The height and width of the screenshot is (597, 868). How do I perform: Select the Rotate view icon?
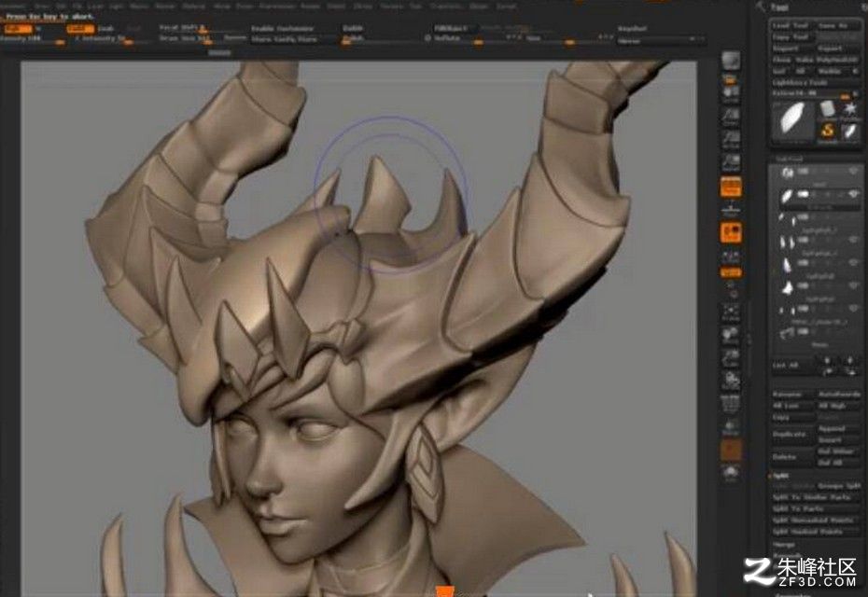pos(731,381)
